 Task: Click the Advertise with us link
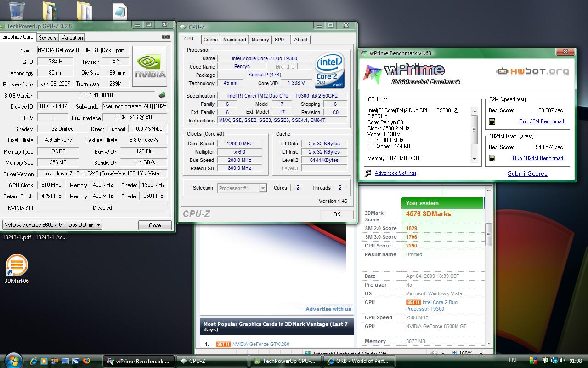tap(328, 309)
